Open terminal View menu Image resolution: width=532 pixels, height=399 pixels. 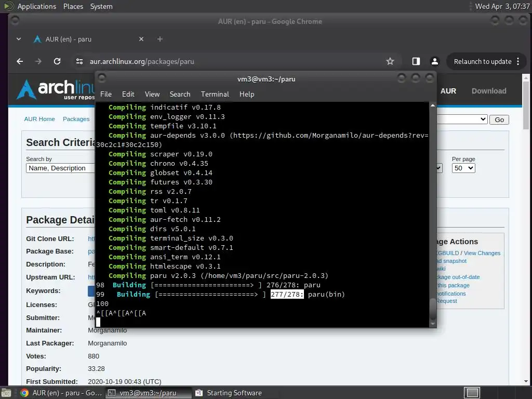(x=152, y=95)
